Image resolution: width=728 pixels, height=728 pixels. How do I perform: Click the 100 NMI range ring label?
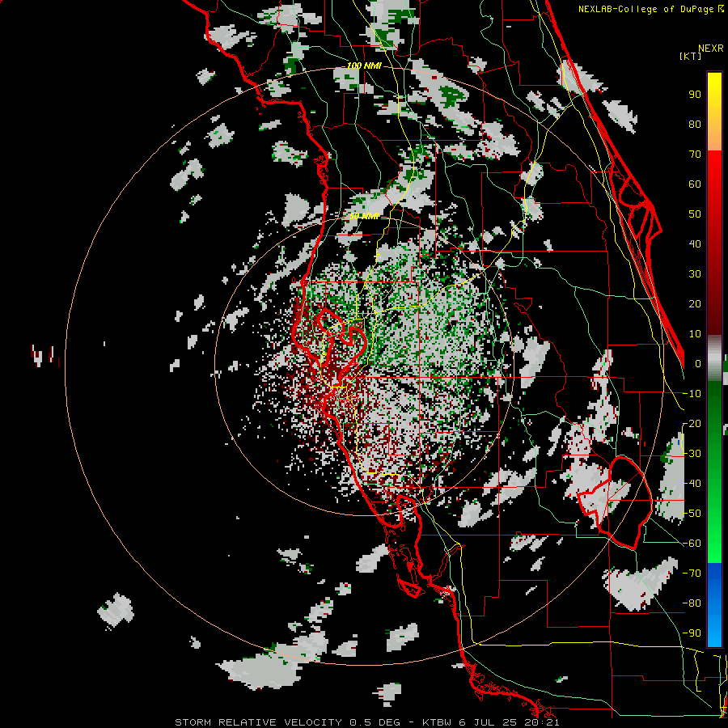(364, 66)
